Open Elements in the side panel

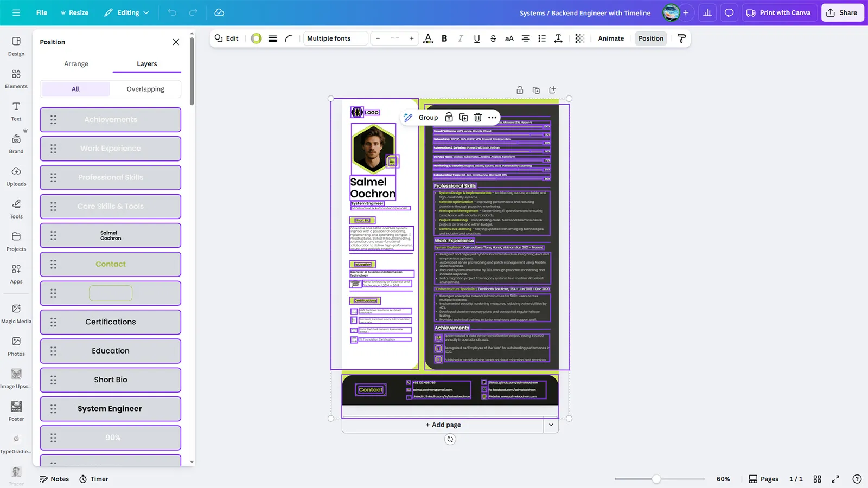pos(16,79)
